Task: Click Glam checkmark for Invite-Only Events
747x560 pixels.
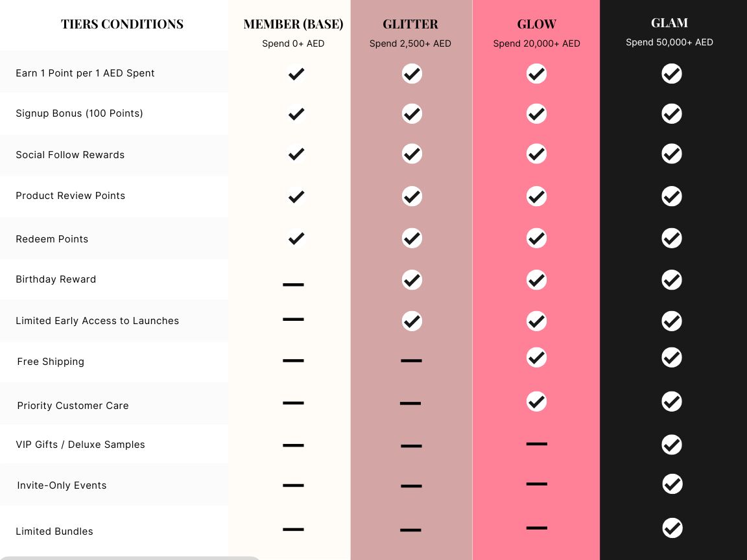Action: pyautogui.click(x=672, y=484)
